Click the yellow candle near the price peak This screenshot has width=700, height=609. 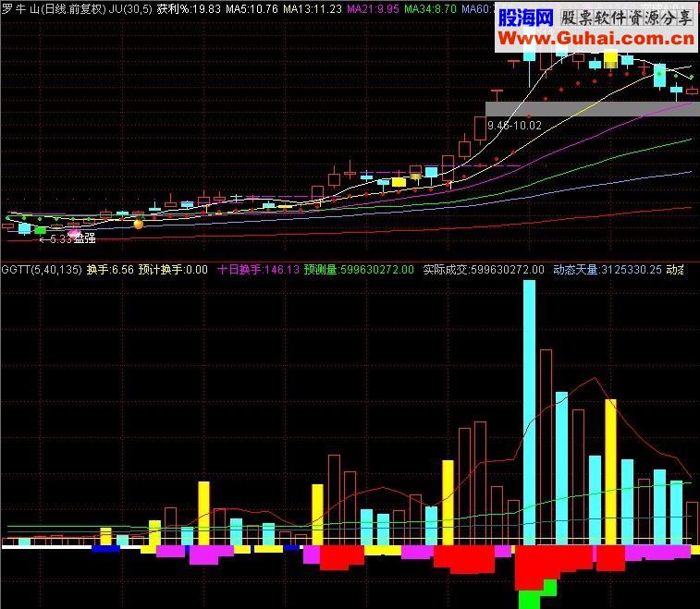point(610,60)
